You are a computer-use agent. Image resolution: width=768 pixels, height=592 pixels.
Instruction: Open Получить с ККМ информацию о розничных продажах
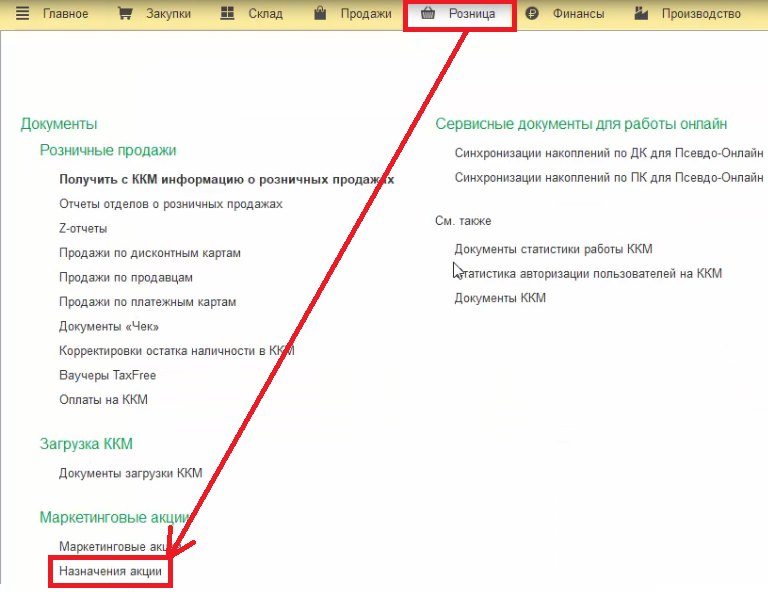tap(227, 180)
